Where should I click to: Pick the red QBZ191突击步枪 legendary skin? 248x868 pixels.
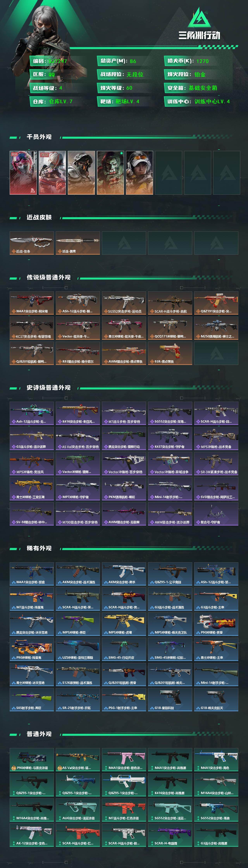[x=216, y=303]
